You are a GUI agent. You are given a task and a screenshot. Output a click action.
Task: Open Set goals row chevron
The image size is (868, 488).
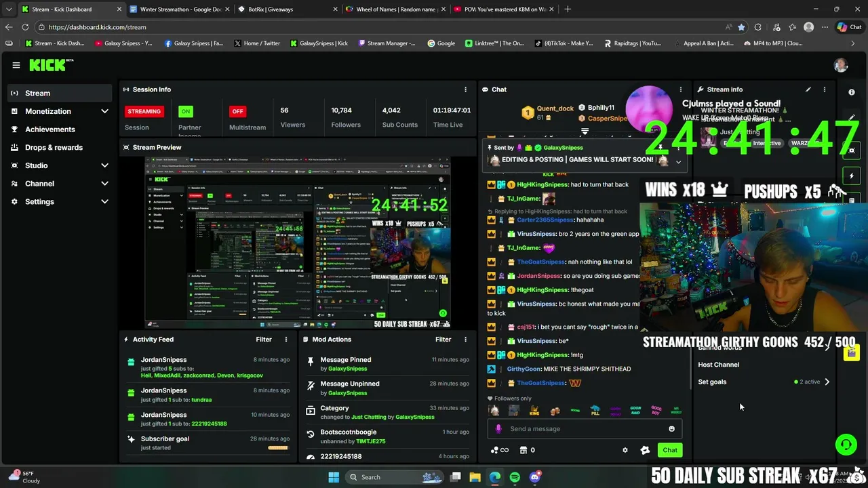[x=827, y=382]
